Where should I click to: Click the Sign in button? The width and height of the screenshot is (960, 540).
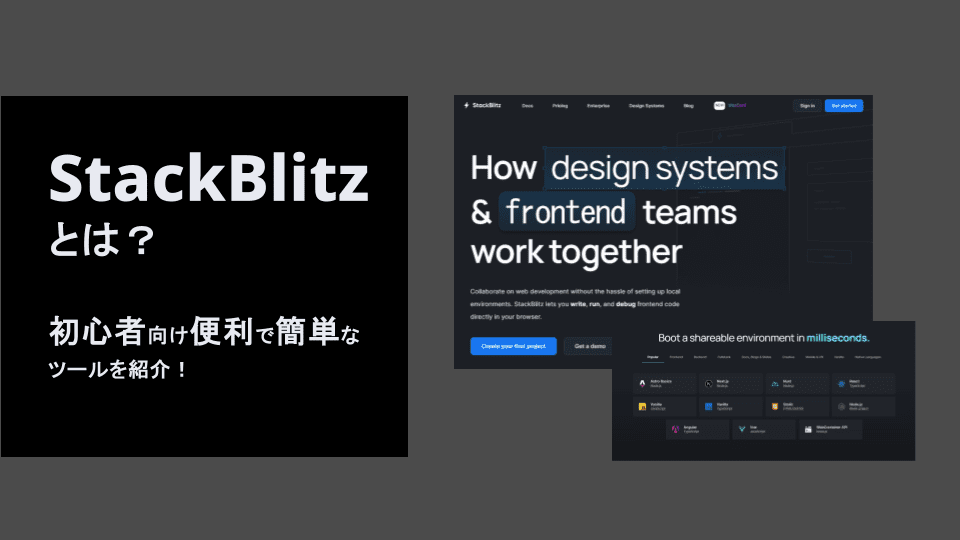(807, 105)
